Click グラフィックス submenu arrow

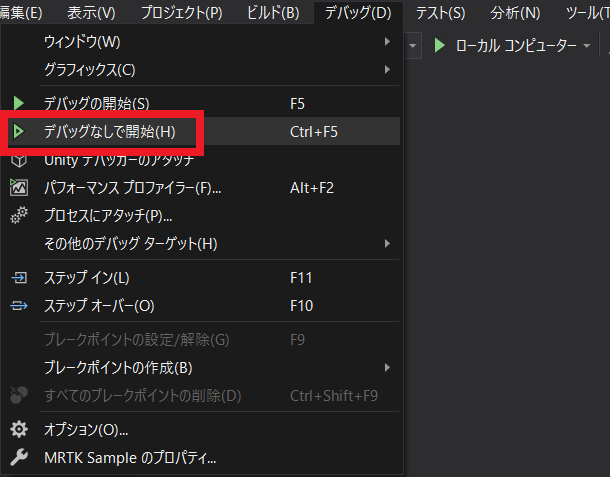tap(387, 70)
